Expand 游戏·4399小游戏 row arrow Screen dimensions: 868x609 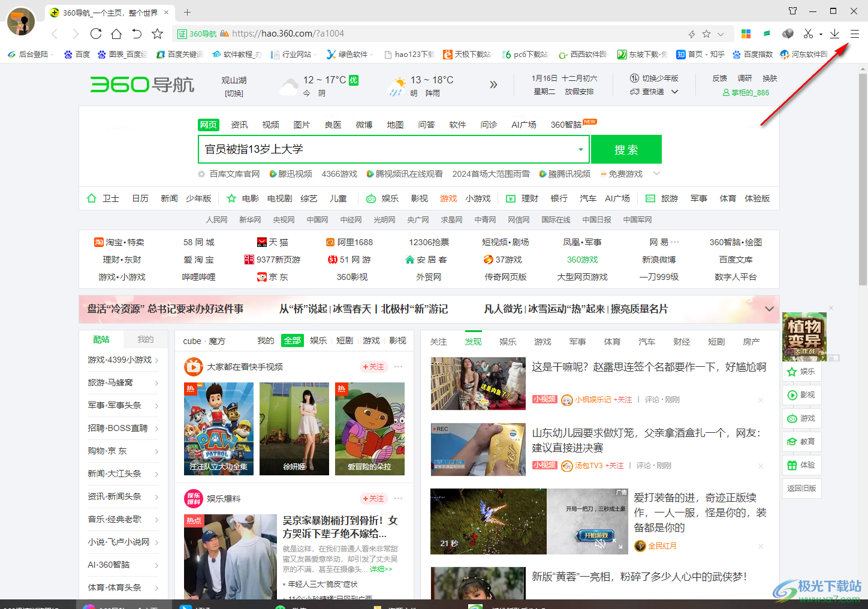(x=156, y=360)
